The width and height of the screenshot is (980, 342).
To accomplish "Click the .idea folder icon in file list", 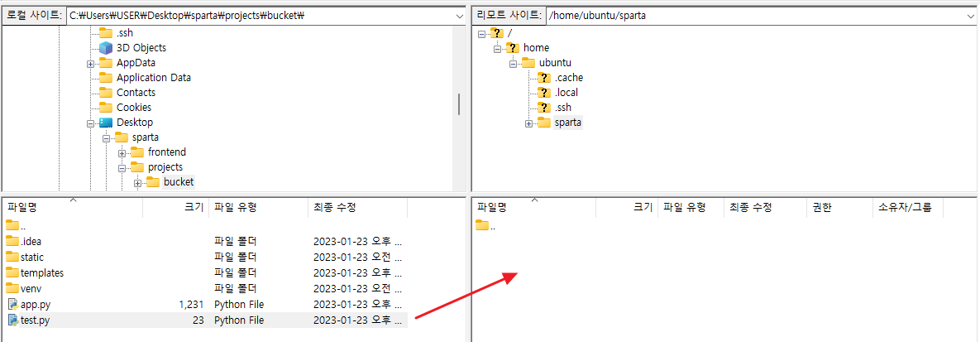I will click(x=12, y=241).
